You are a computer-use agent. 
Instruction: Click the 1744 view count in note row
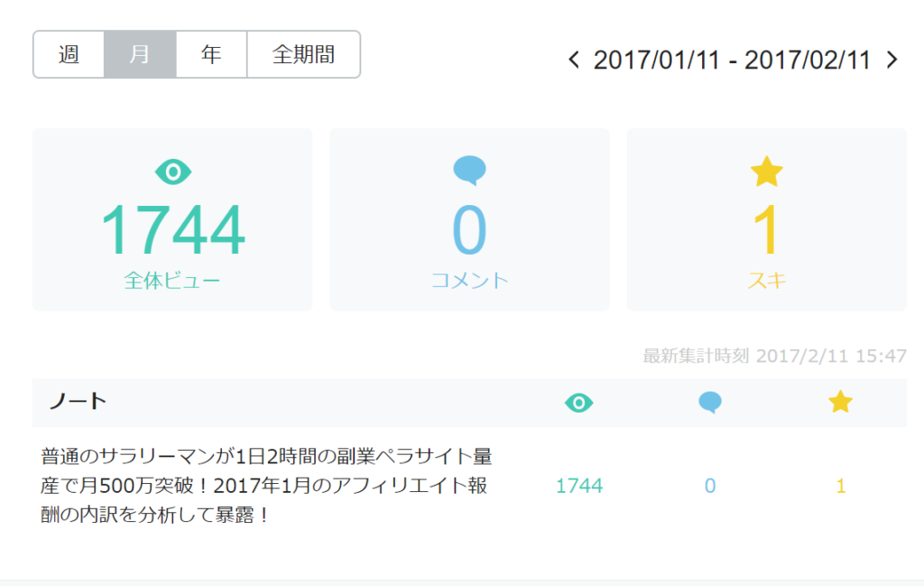pyautogui.click(x=578, y=486)
